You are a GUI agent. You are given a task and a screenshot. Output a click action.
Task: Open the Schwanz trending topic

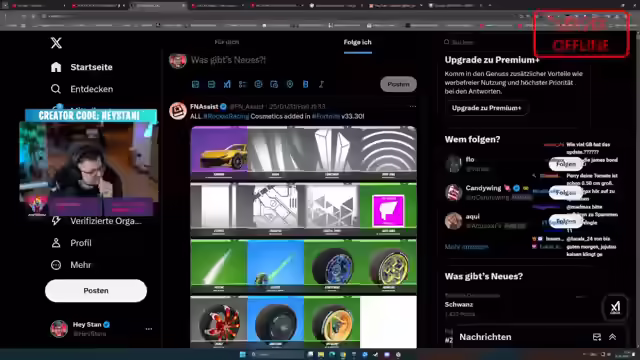click(459, 304)
